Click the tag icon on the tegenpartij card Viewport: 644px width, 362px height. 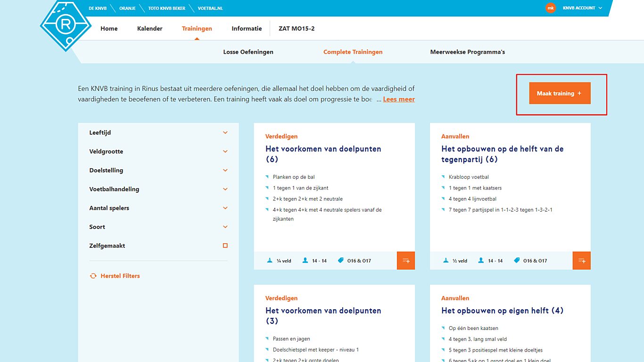pos(517,260)
